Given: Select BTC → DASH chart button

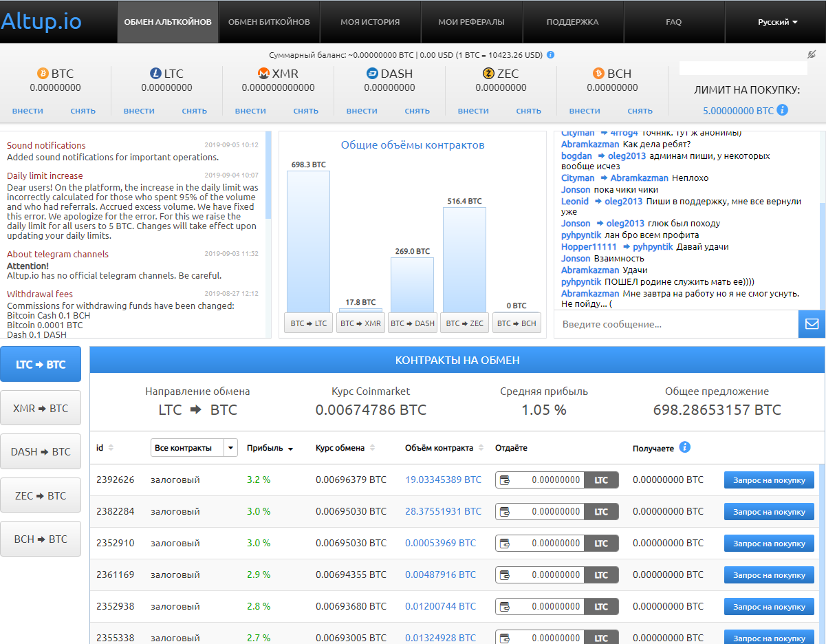Looking at the screenshot, I should [x=413, y=323].
